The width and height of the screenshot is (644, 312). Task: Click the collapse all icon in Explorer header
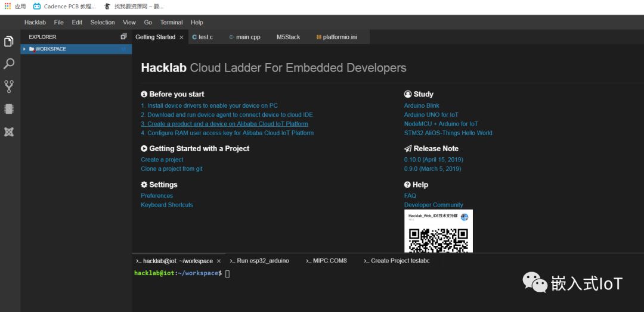coord(123,37)
